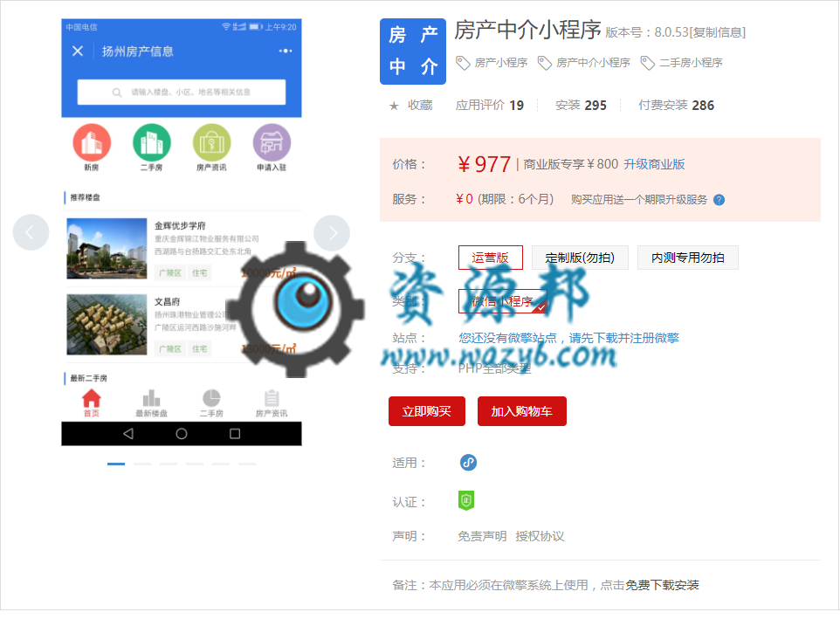Select the last carousel indicator dash

coord(247,464)
